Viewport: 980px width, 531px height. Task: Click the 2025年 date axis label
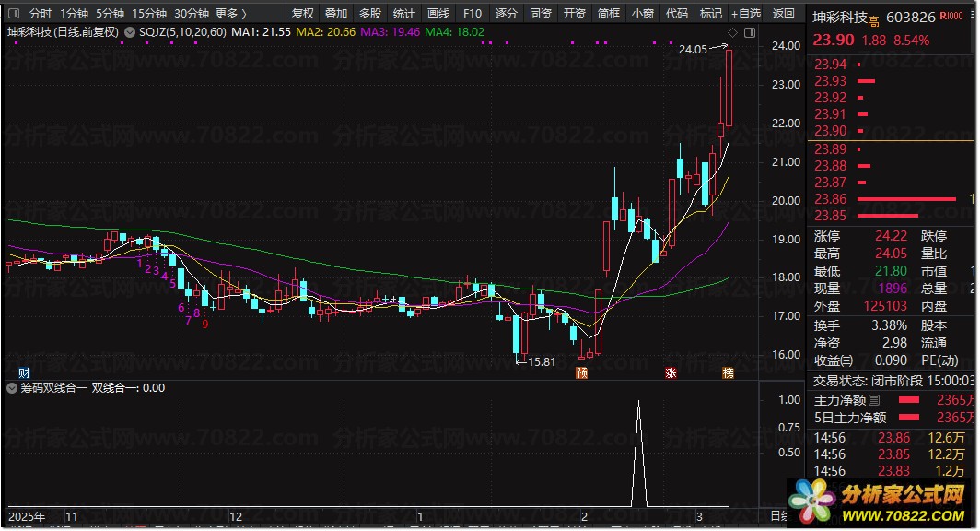pos(26,517)
